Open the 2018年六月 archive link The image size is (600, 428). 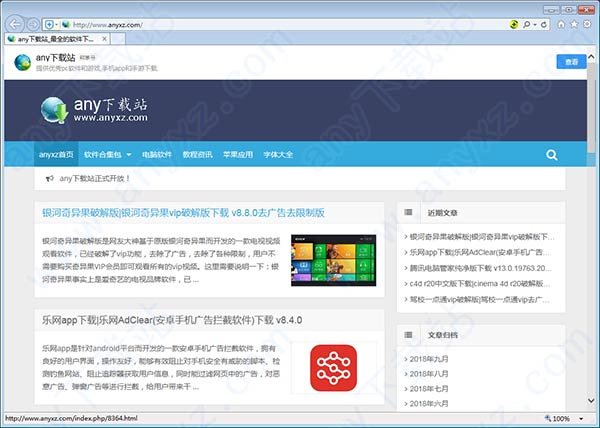[x=429, y=404]
